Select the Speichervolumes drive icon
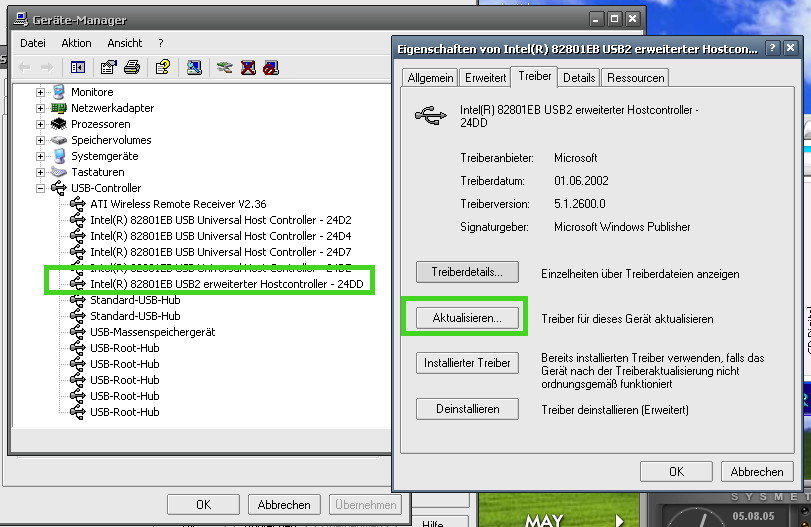 59,140
